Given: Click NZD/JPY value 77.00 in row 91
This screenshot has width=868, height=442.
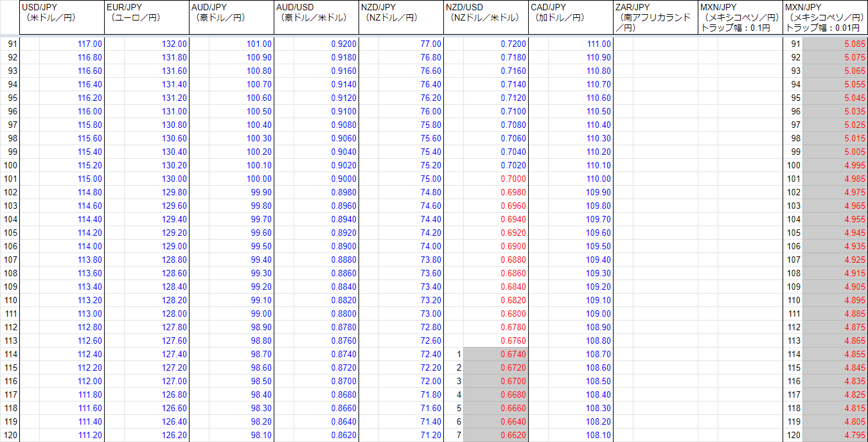Looking at the screenshot, I should coord(410,44).
